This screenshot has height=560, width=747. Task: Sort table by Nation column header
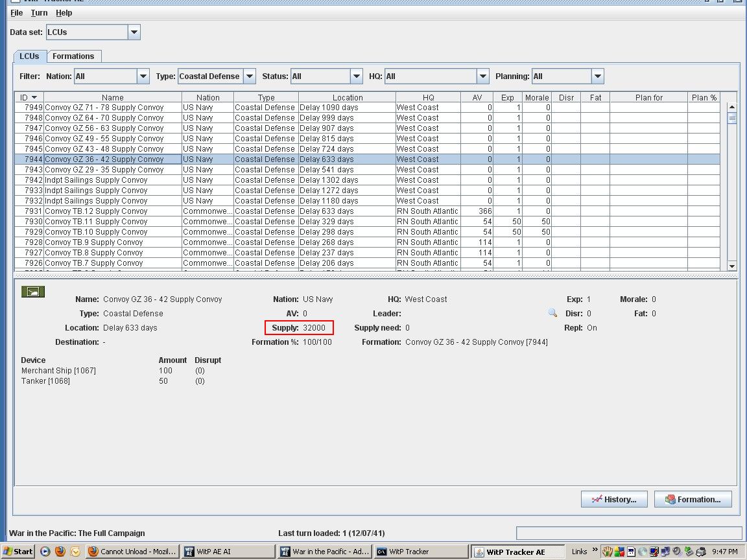pyautogui.click(x=207, y=97)
